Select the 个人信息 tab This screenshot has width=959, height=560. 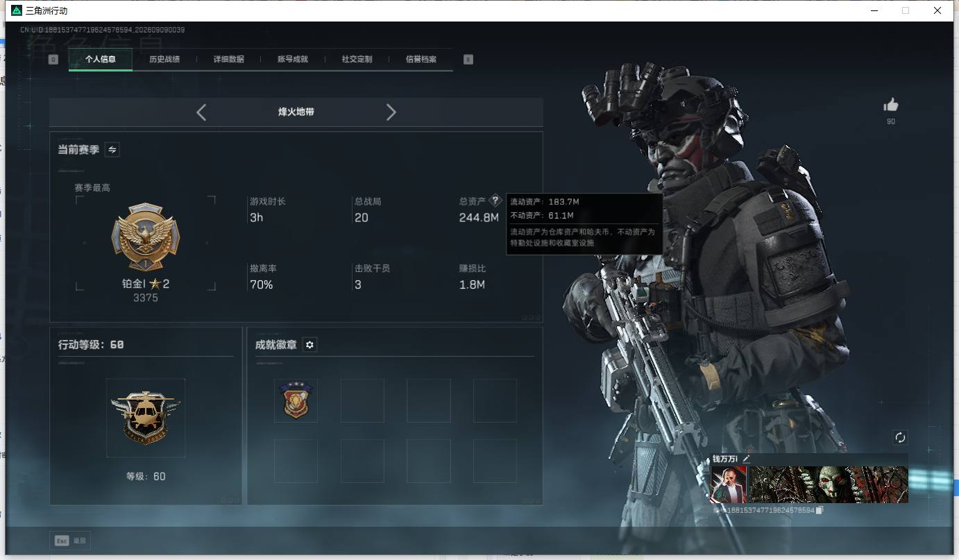pyautogui.click(x=101, y=59)
